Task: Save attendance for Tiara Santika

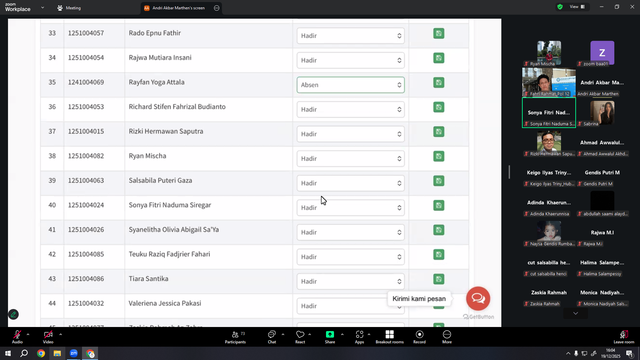Action: [x=439, y=279]
